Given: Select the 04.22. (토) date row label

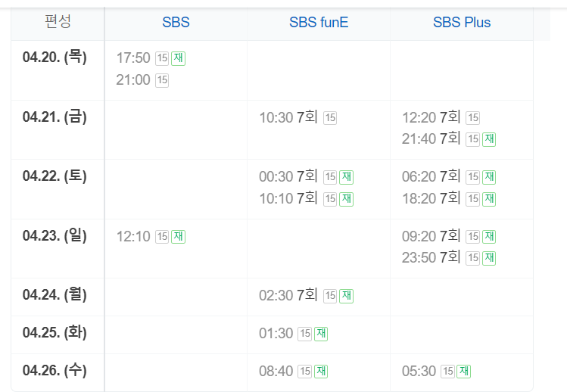Looking at the screenshot, I should point(55,176).
